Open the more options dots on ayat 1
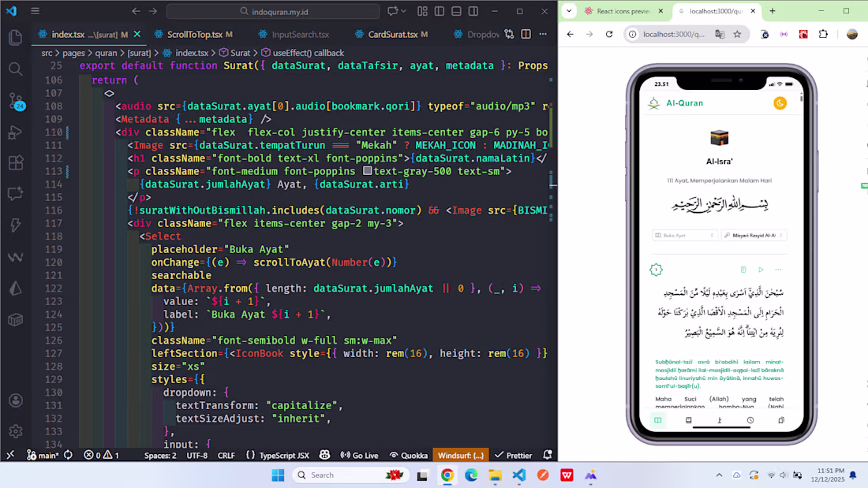This screenshot has height=488, width=868. click(778, 270)
